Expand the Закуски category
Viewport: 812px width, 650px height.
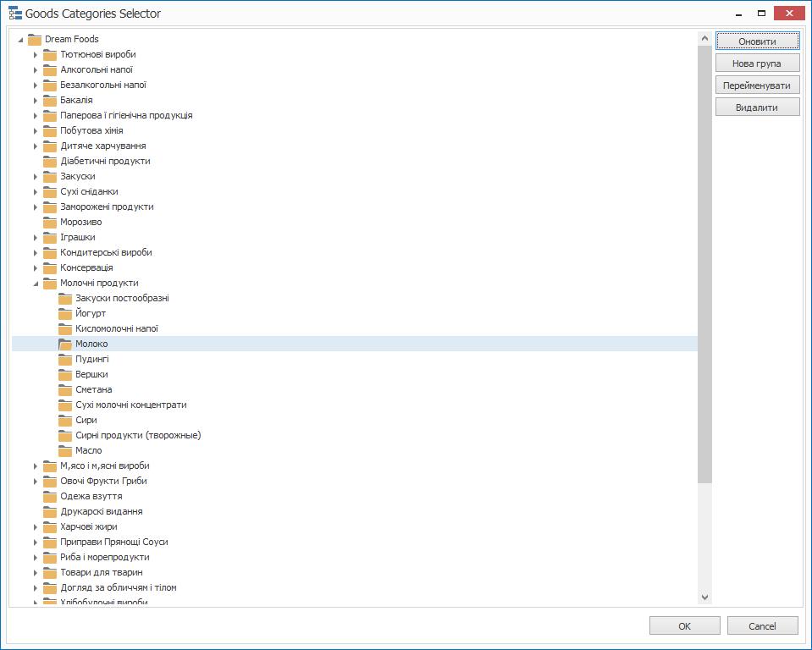36,177
